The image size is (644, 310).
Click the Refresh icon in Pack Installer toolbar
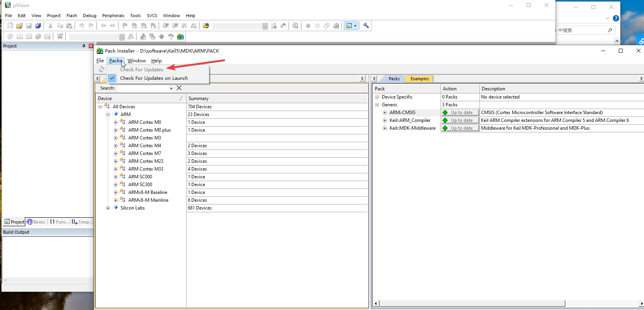(101, 69)
